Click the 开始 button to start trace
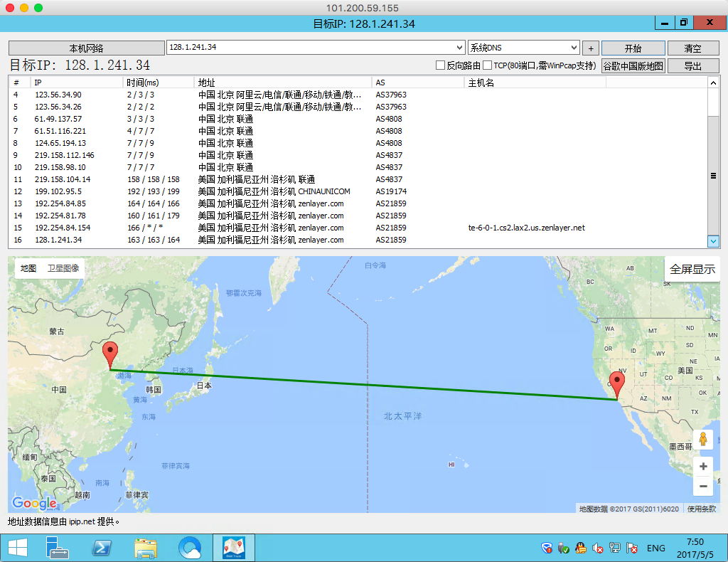This screenshot has height=562, width=728. (633, 48)
